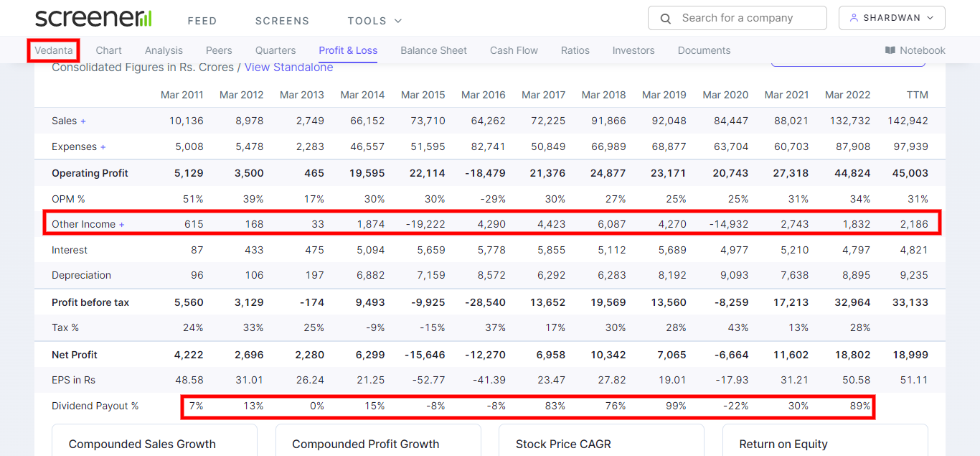Viewport: 980px width, 456px height.
Task: Click the screener logo
Action: point(93,17)
